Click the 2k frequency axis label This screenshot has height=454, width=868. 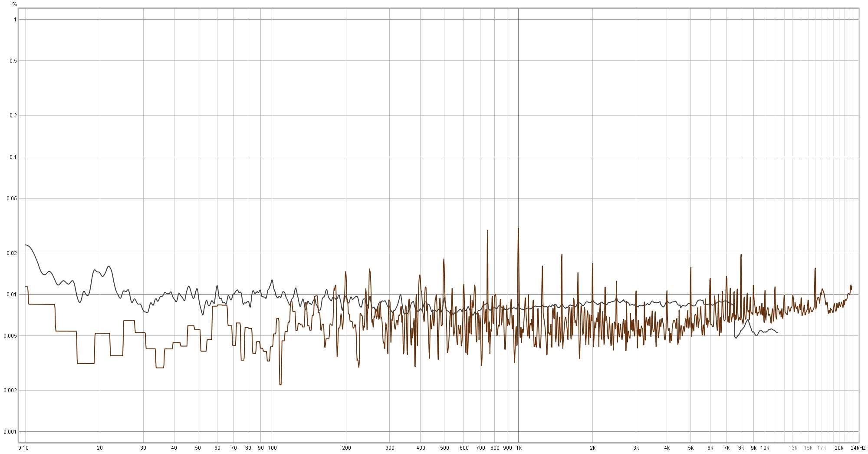tap(593, 448)
